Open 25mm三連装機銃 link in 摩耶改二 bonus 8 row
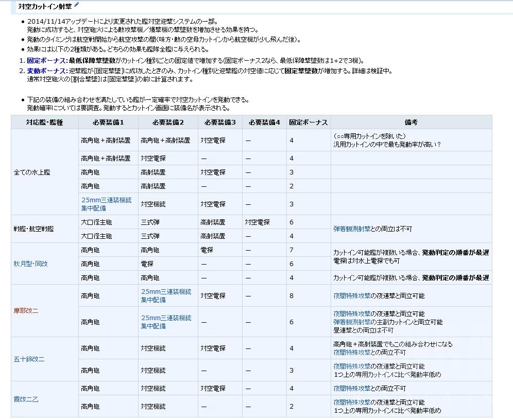This screenshot has height=420, width=513. (x=166, y=295)
